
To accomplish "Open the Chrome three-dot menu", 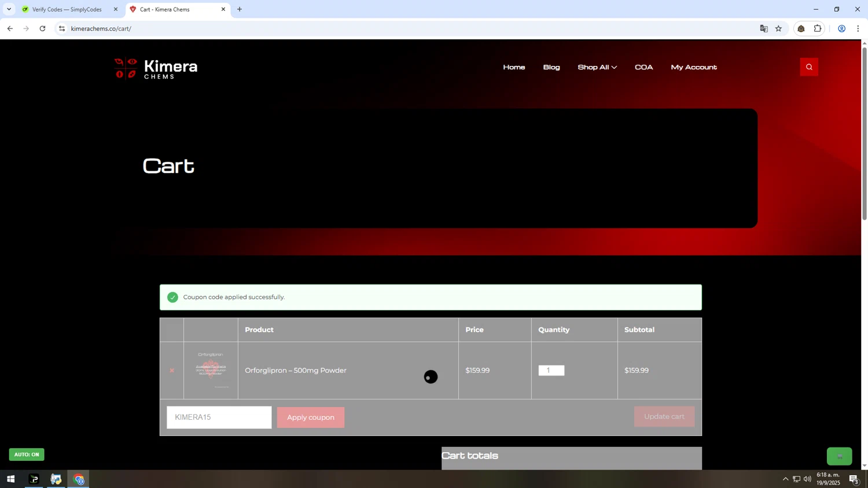I will (x=858, y=28).
